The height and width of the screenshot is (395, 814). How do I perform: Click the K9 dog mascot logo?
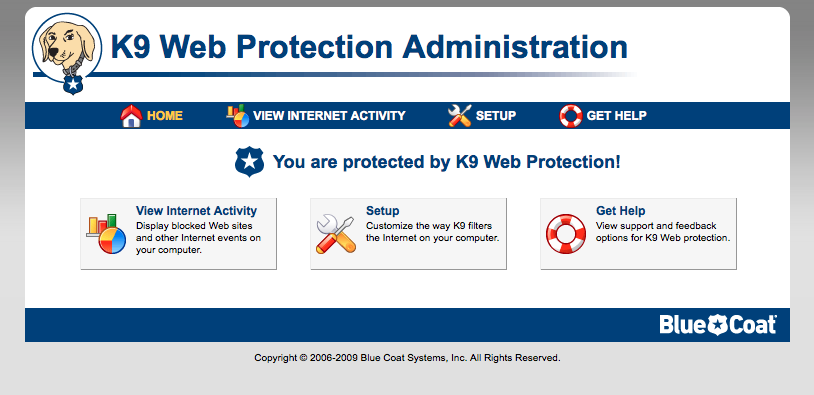[x=67, y=54]
